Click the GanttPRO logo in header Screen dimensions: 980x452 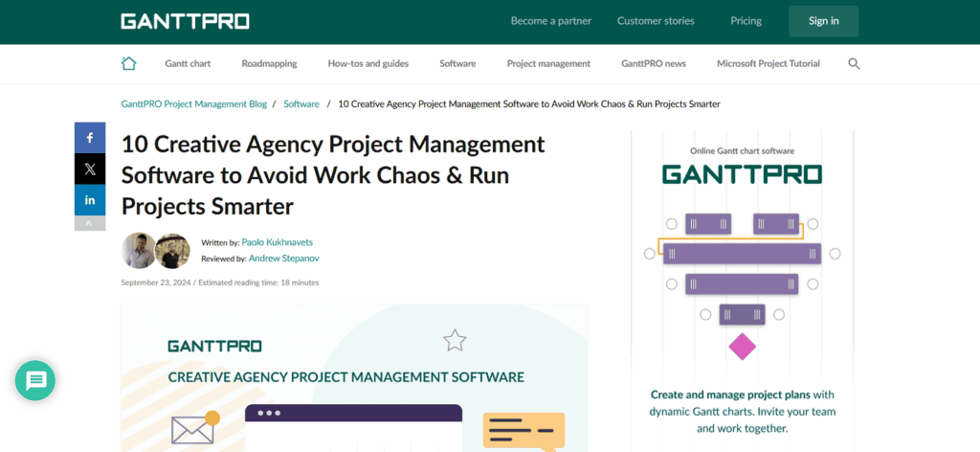coord(185,21)
